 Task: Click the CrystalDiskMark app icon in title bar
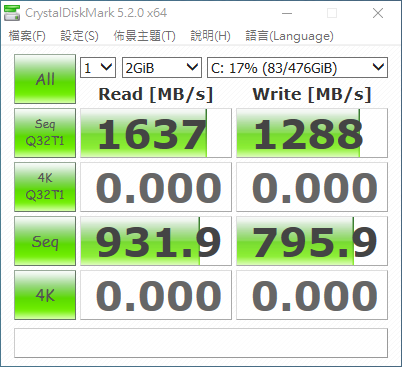(12, 13)
